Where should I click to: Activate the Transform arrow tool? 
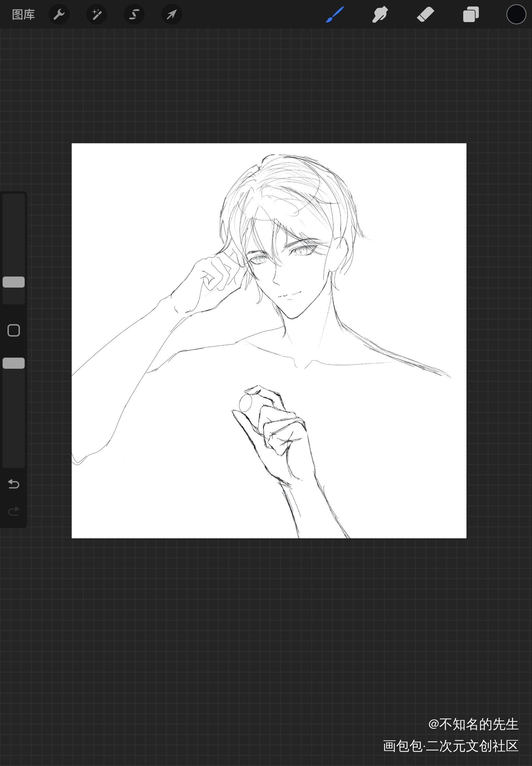click(172, 15)
